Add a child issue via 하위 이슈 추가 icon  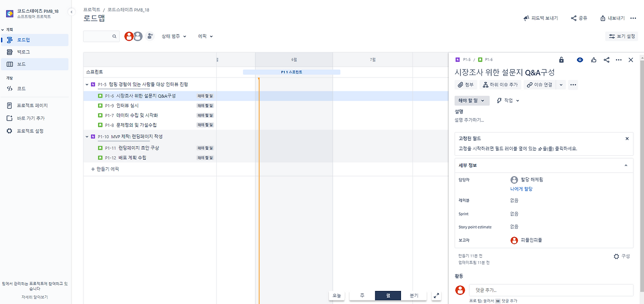501,84
